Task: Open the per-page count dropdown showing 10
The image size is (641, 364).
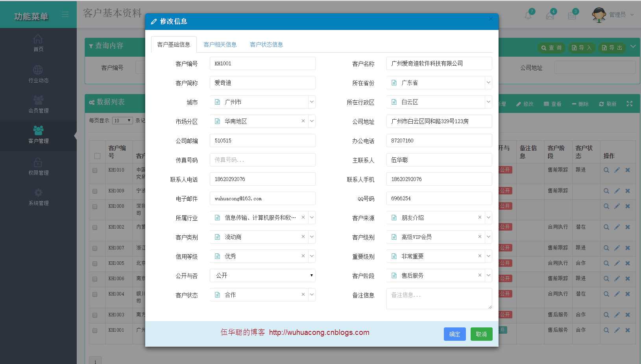Action: (122, 120)
